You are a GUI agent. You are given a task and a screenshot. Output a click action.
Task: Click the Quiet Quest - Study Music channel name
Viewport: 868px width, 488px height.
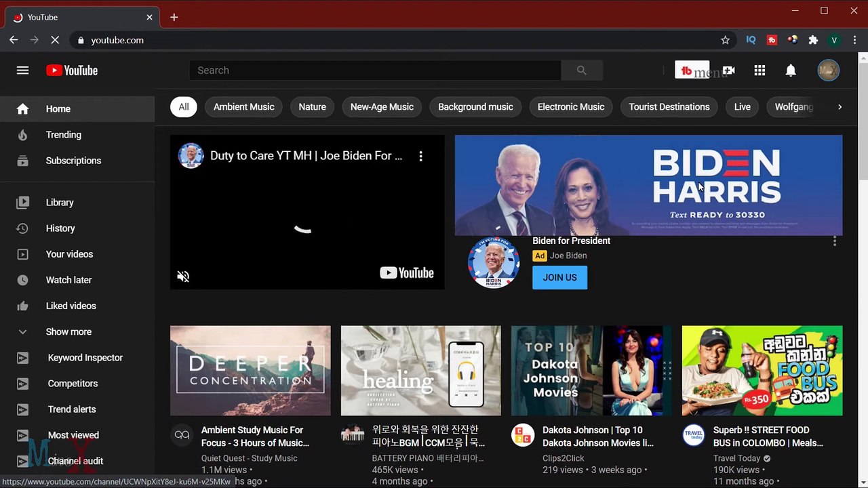(x=249, y=458)
